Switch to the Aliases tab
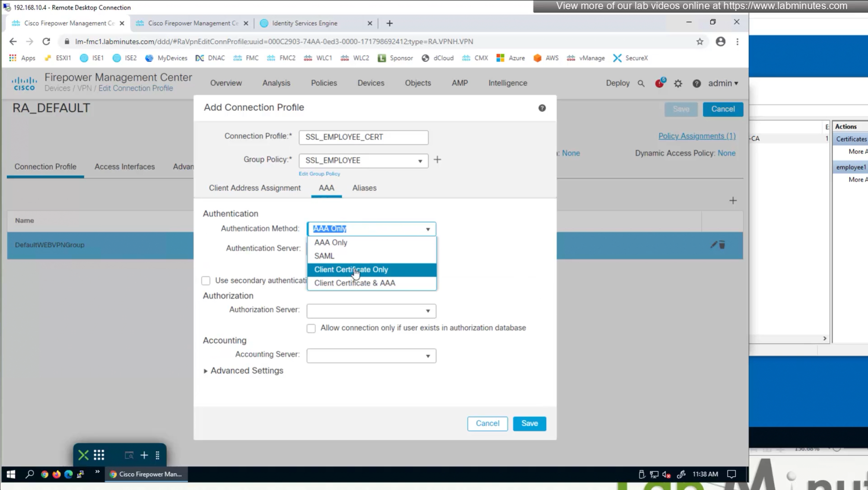 [x=364, y=188]
